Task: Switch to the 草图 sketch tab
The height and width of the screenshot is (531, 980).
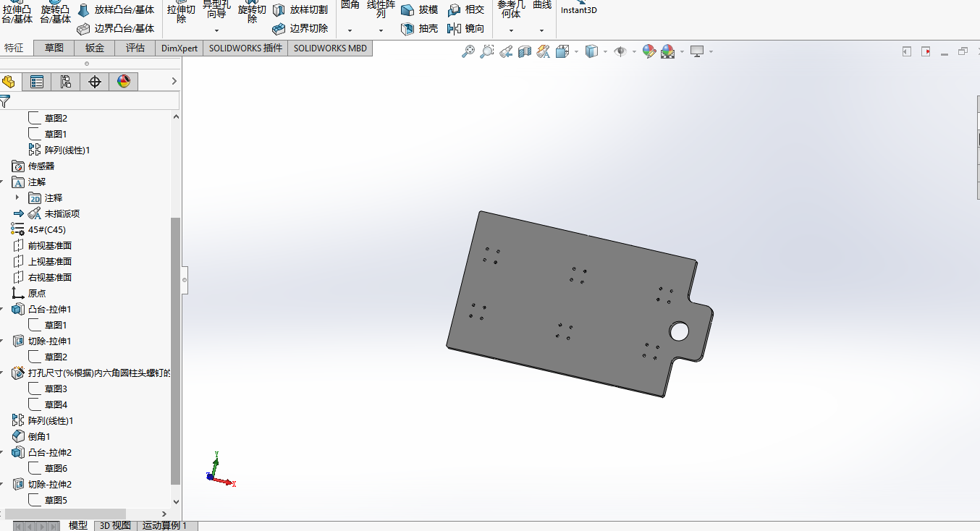Action: 54,48
